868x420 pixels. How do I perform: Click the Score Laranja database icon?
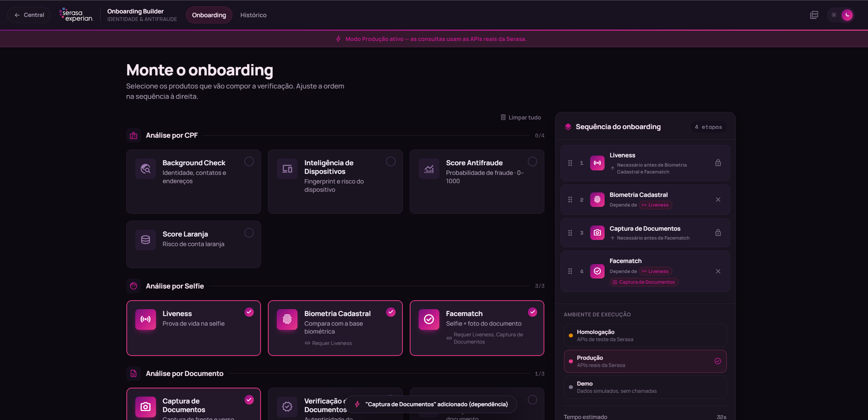[x=146, y=240]
